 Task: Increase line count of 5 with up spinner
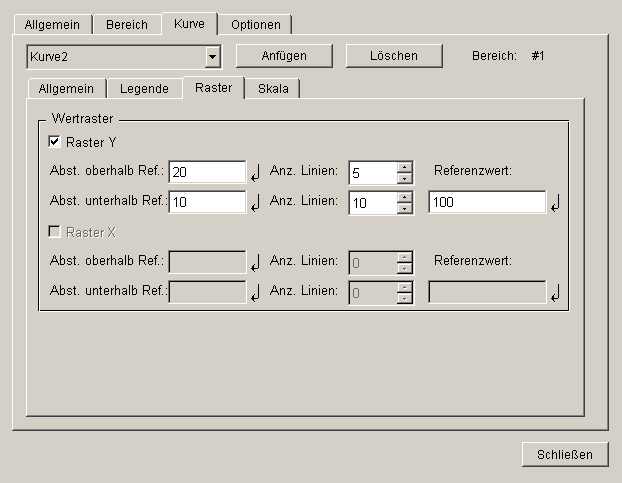coord(404,167)
